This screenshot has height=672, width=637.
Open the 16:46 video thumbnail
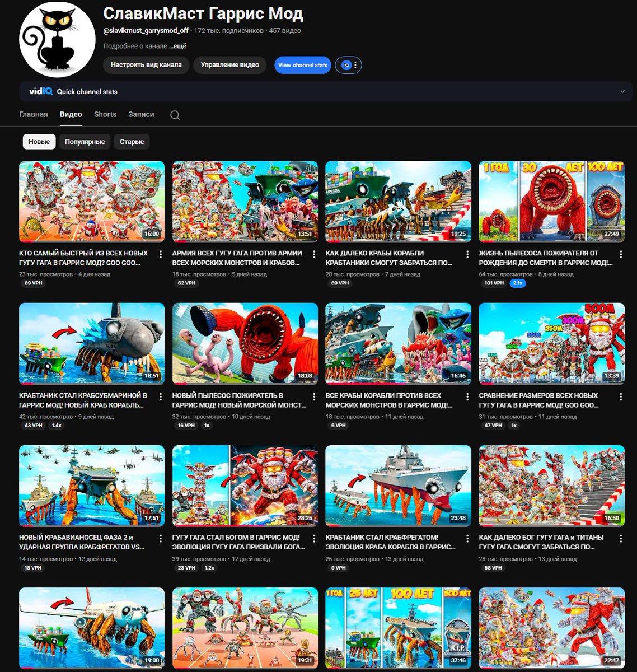pyautogui.click(x=399, y=344)
